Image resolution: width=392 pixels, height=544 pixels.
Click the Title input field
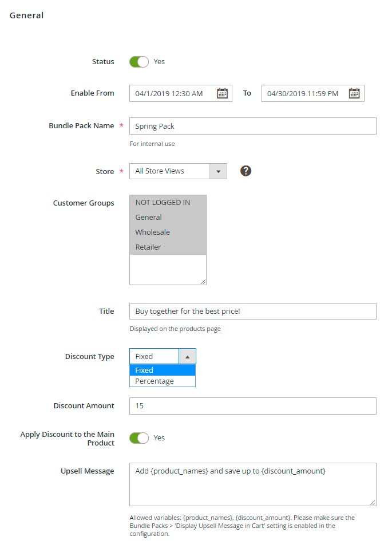coord(253,311)
